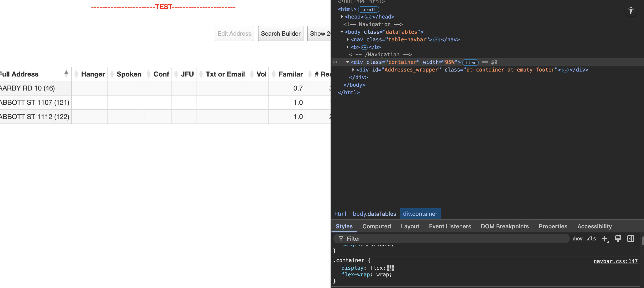Screen dimensions: 644x288
Task: Click the display property name in .container rule
Action: point(352,268)
